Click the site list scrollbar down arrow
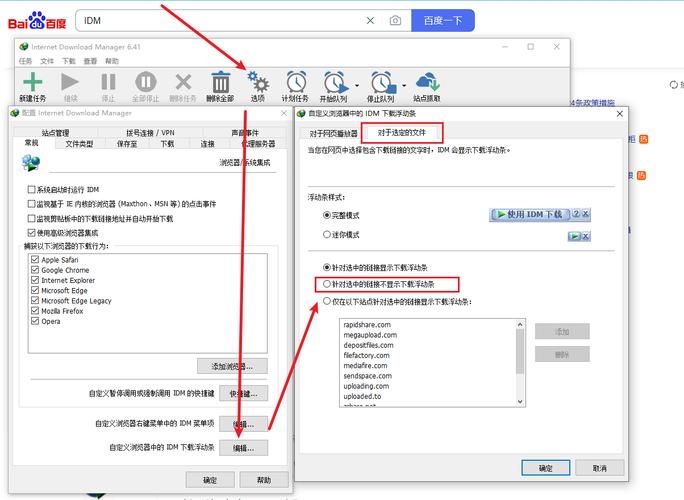This screenshot has width=684, height=500. pos(520,401)
